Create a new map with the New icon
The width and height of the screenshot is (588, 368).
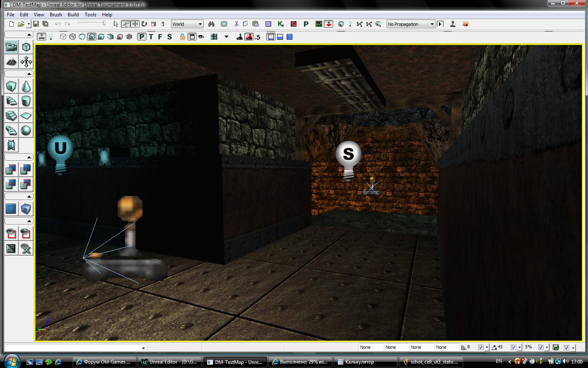11,24
